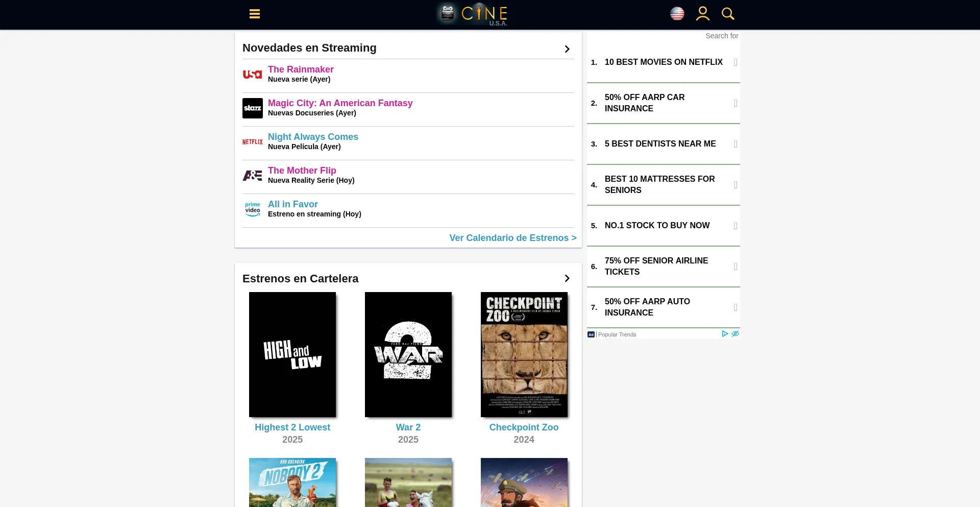Select 50% OFF AARP CAR INSURANCE ad
Image resolution: width=980 pixels, height=507 pixels.
pos(664,103)
